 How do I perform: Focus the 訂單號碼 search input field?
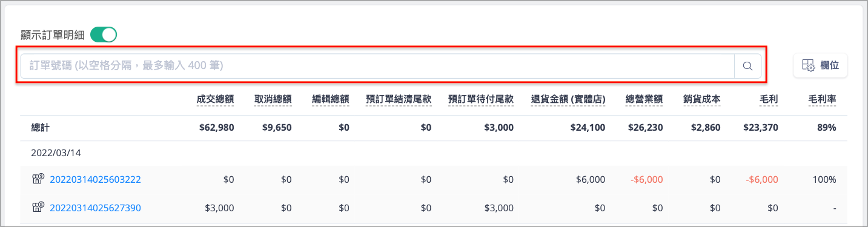point(377,66)
